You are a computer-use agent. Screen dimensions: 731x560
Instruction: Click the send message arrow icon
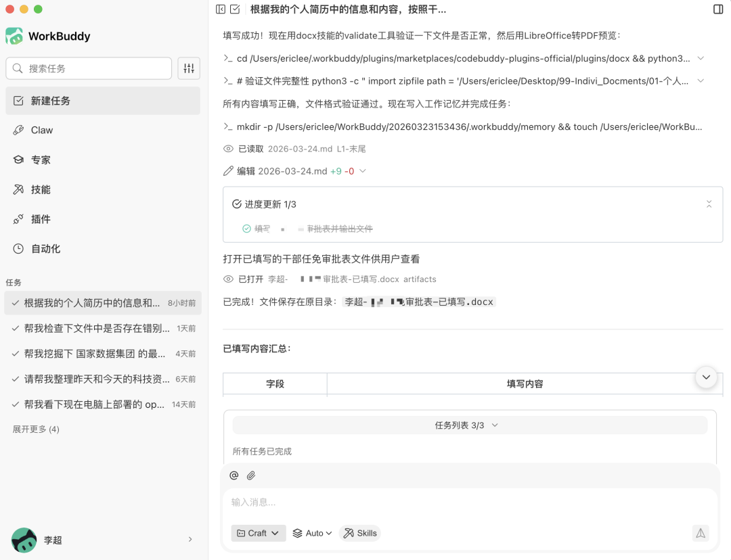point(701,533)
